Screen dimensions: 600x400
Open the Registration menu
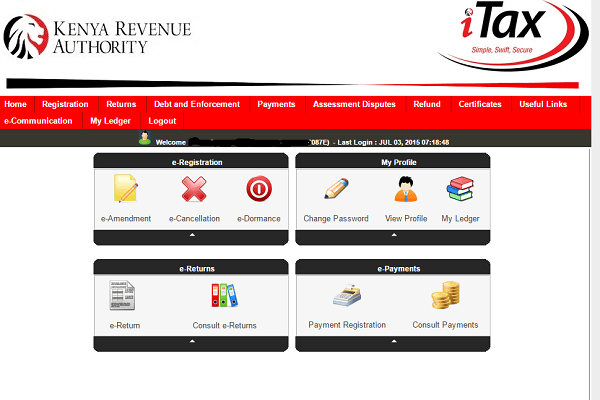[65, 104]
